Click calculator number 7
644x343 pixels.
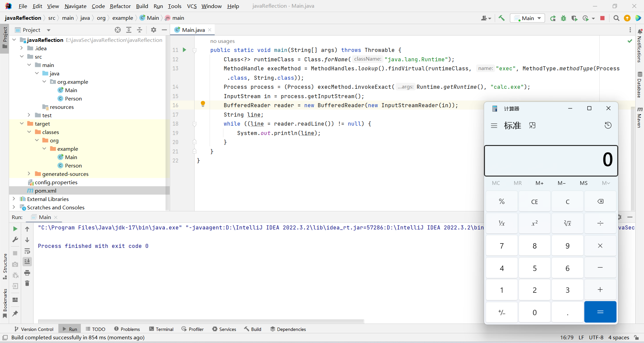pos(501,246)
